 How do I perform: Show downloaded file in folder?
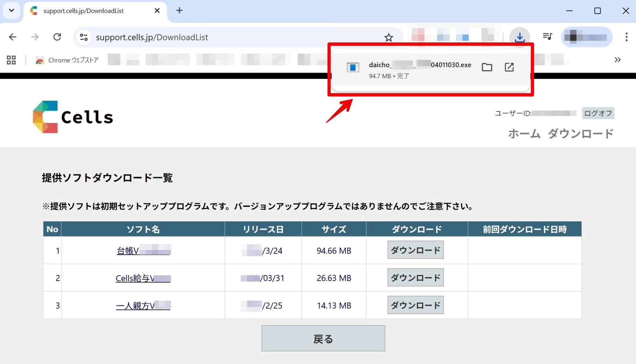click(487, 67)
